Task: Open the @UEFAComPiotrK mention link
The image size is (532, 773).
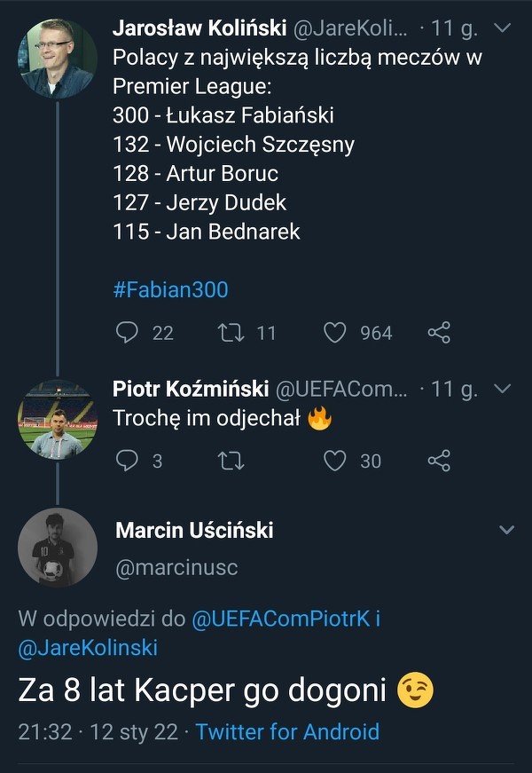Action: click(279, 619)
